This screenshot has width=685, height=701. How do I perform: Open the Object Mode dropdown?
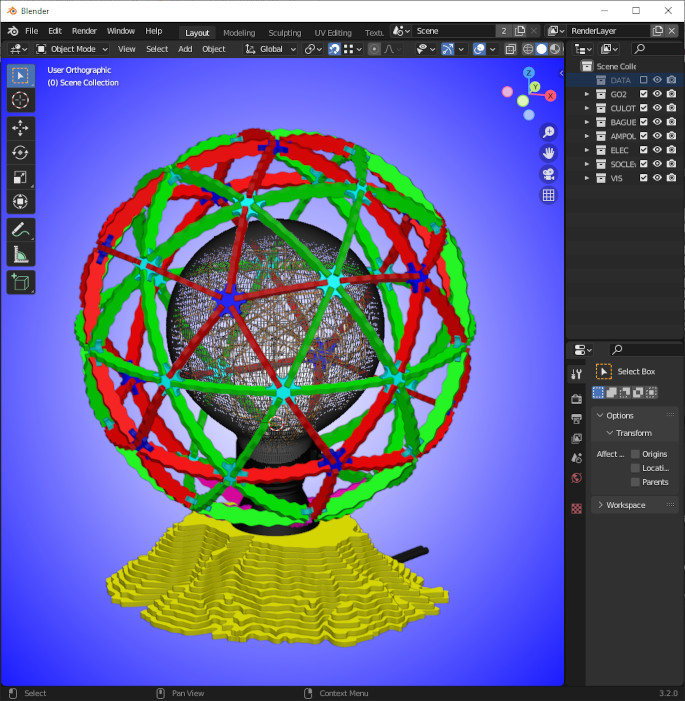point(72,49)
